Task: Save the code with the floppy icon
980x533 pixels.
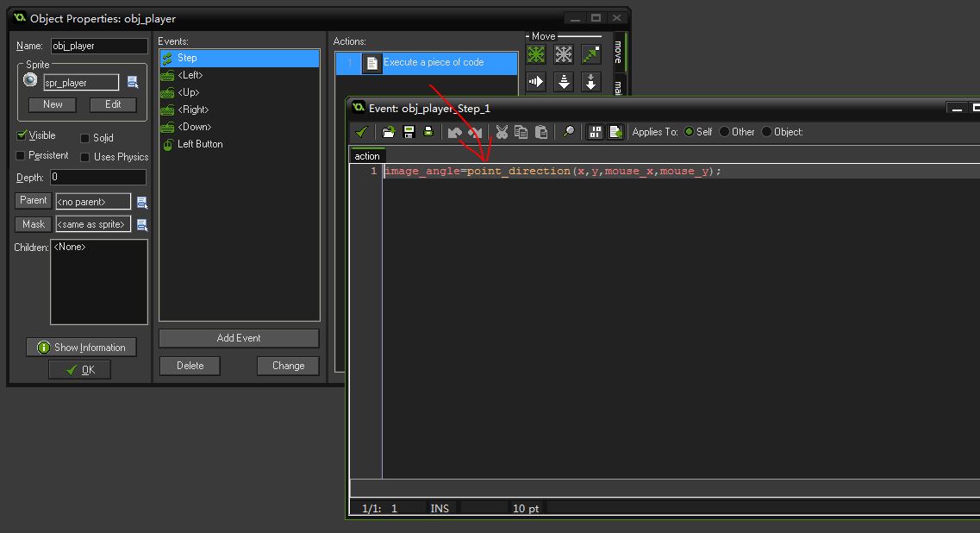Action: pyautogui.click(x=409, y=132)
